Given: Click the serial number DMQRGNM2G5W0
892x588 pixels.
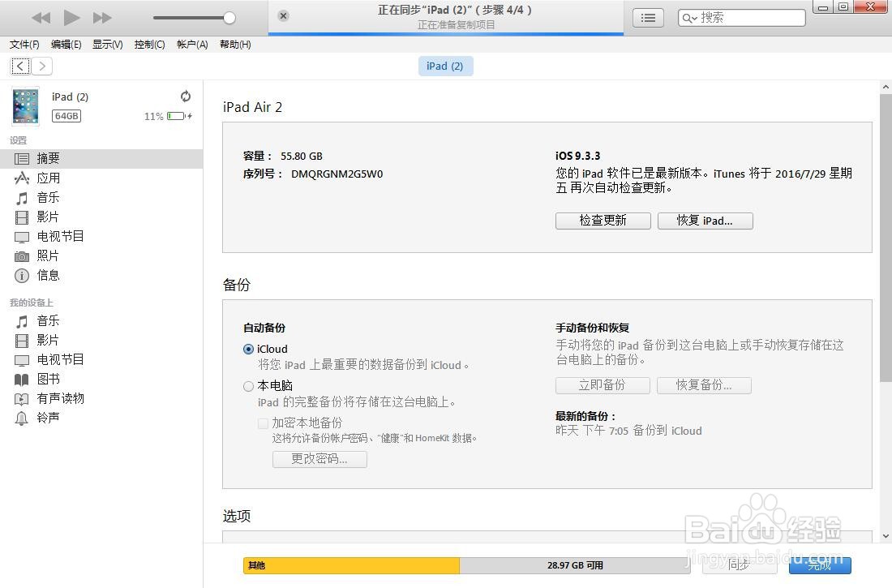Looking at the screenshot, I should point(337,174).
